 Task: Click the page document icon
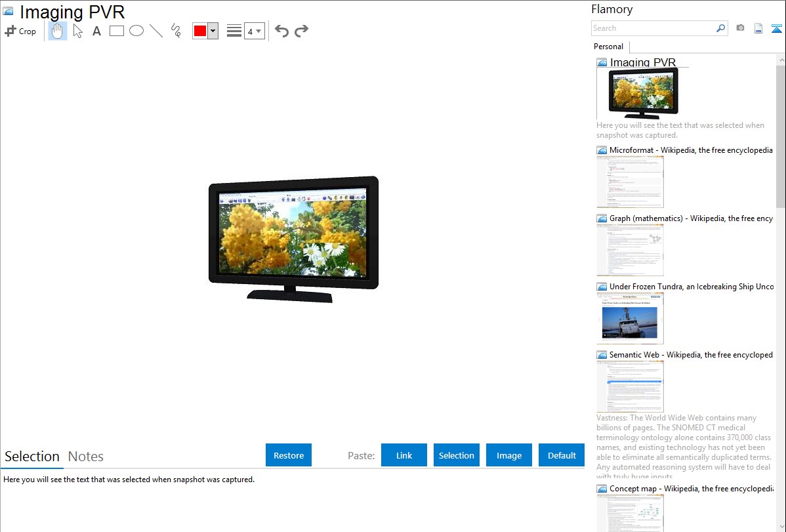tap(758, 28)
